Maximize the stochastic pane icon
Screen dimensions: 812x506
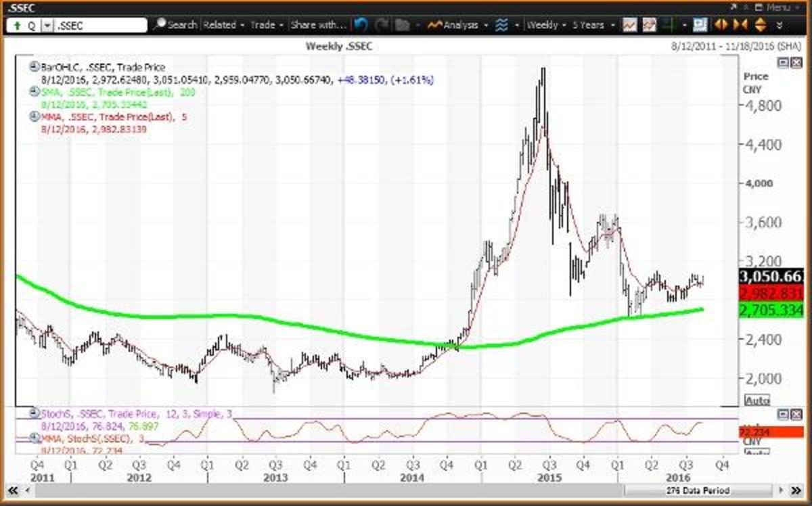(x=783, y=414)
